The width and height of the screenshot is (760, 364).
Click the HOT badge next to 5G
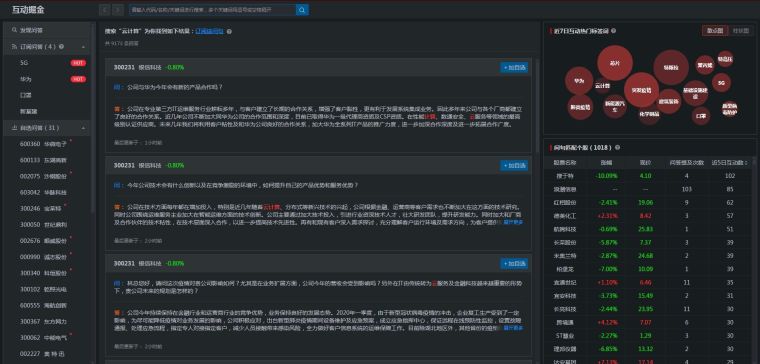78,63
